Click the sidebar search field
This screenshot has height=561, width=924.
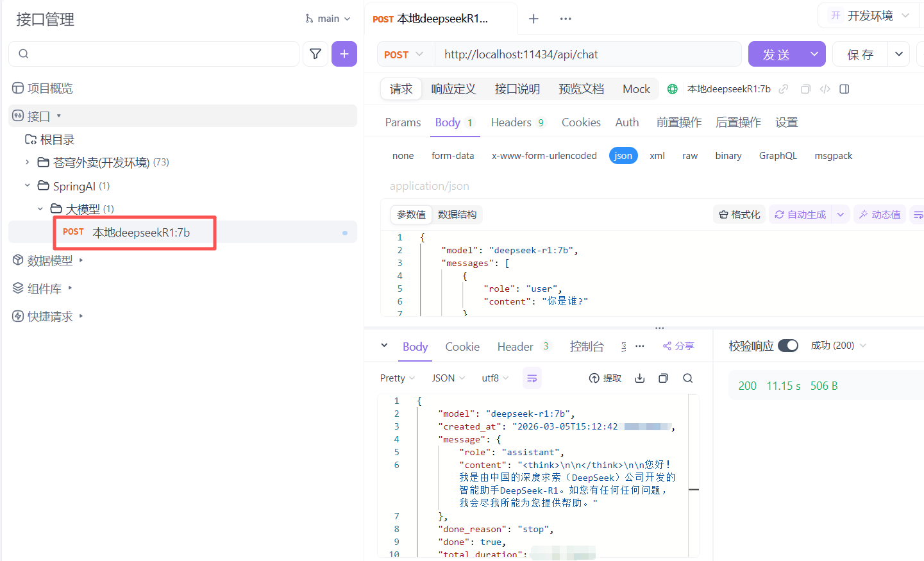coord(154,54)
